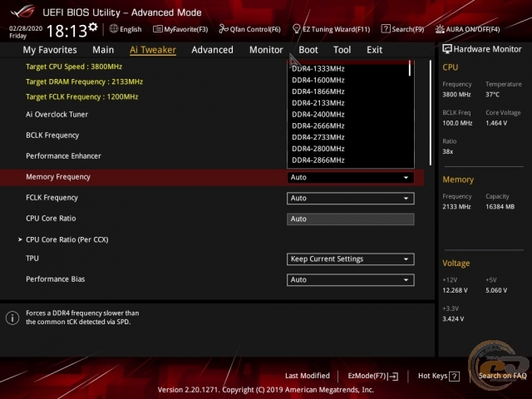Click the Performance Bias label

tap(56, 279)
